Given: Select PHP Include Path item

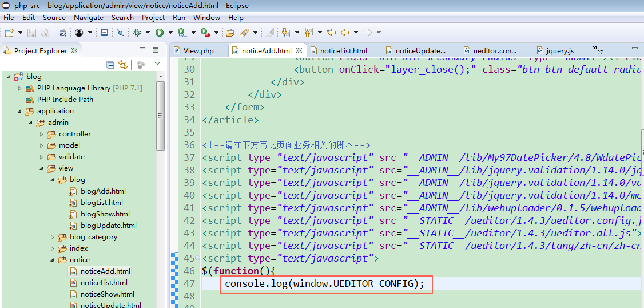Looking at the screenshot, I should coord(65,100).
